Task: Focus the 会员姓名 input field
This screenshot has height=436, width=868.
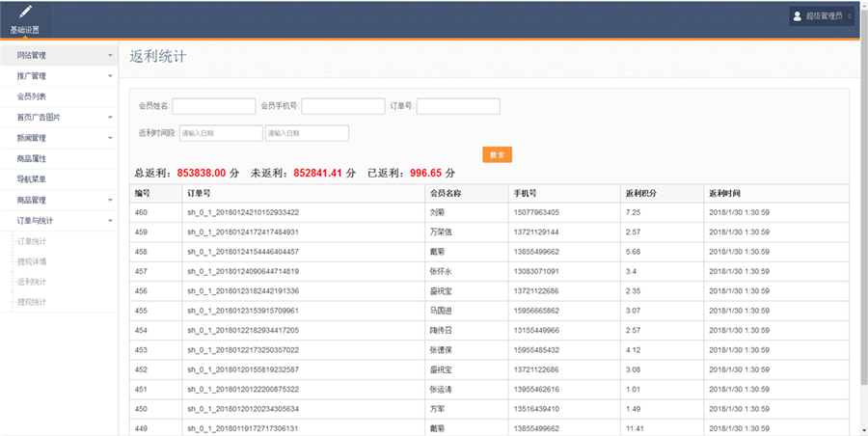Action: 214,106
